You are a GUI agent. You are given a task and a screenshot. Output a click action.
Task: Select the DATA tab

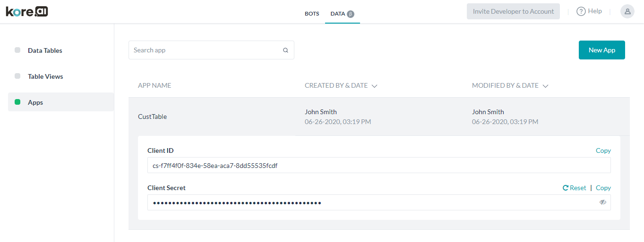coord(337,14)
